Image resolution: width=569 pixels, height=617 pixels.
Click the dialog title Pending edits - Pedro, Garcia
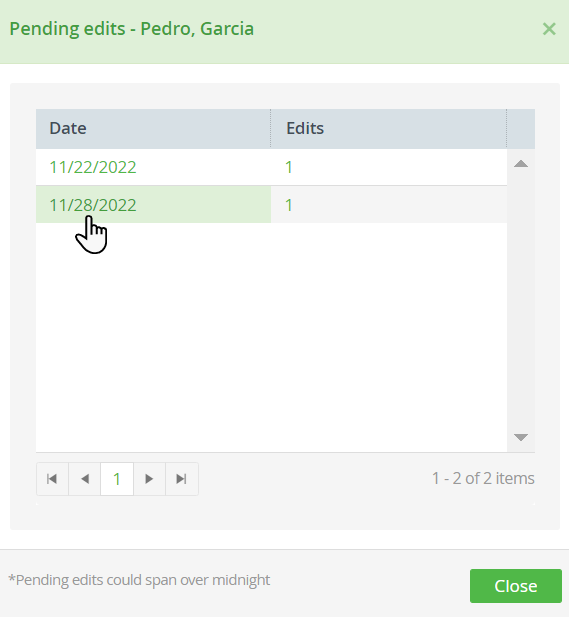point(131,29)
